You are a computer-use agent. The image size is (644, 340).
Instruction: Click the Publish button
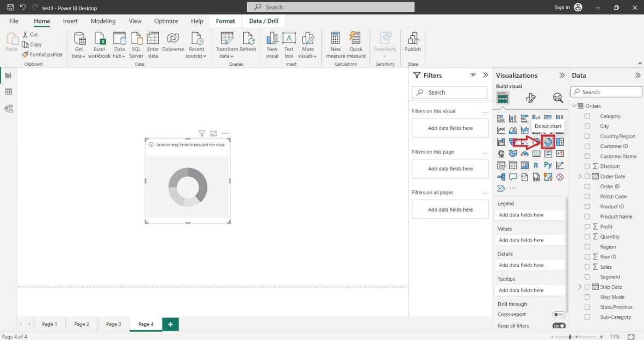tap(412, 43)
